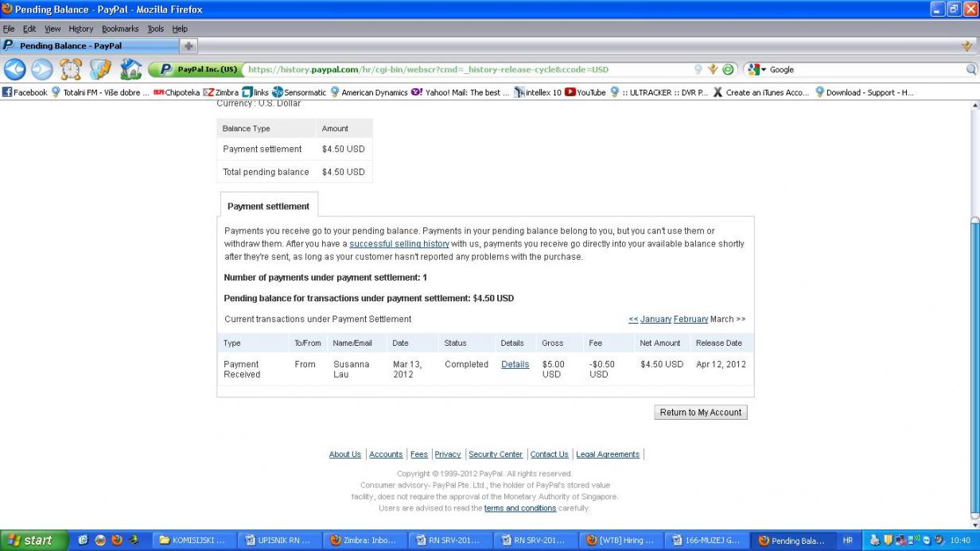Click the successful selling history link
Image resolution: width=980 pixels, height=551 pixels.
coord(399,243)
